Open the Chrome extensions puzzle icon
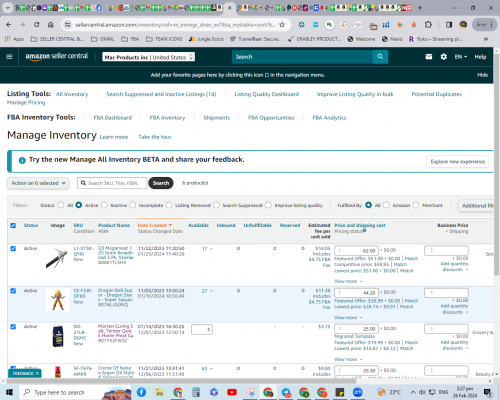Viewport: 500px width, 400px height. [428, 24]
